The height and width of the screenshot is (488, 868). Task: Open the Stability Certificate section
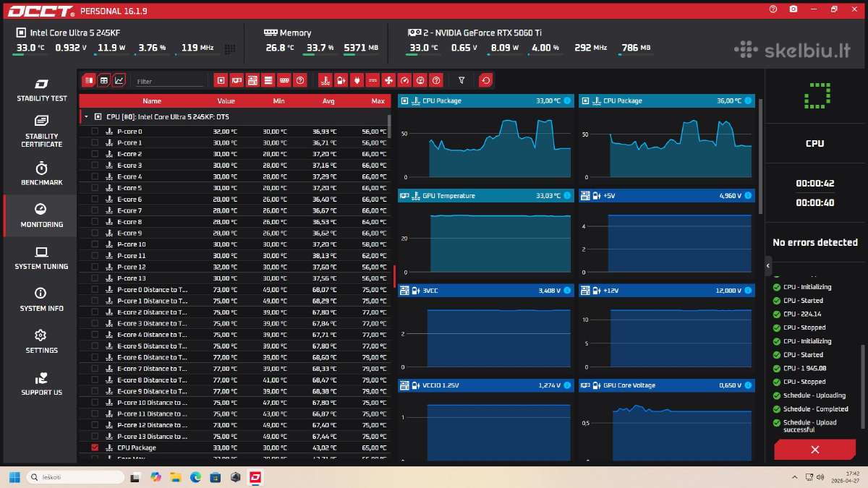tap(41, 131)
